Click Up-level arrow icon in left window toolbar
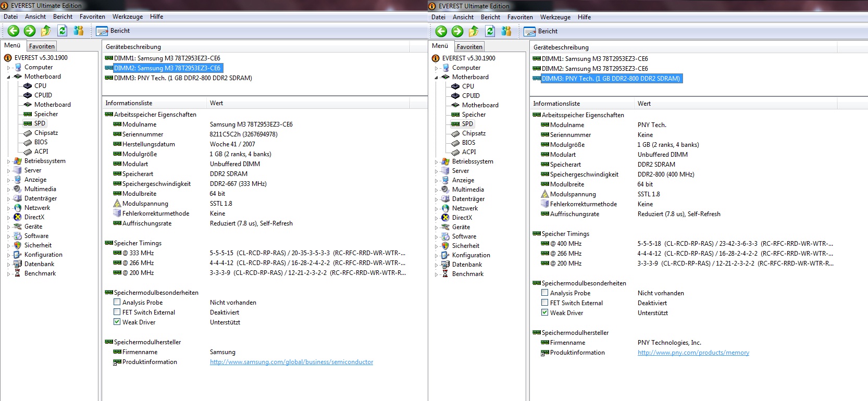 click(x=46, y=31)
